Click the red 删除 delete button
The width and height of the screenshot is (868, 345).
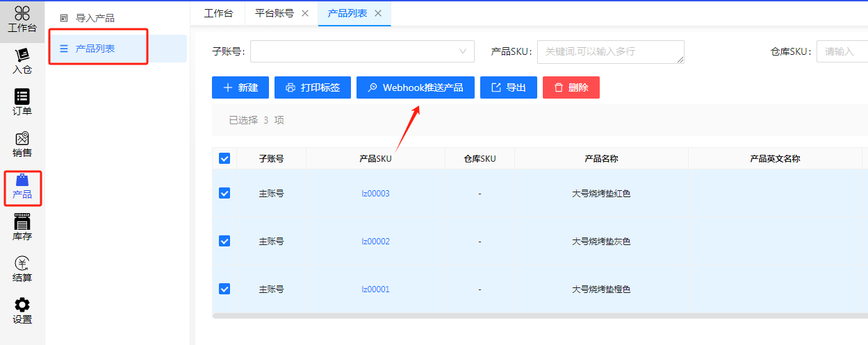click(x=571, y=87)
